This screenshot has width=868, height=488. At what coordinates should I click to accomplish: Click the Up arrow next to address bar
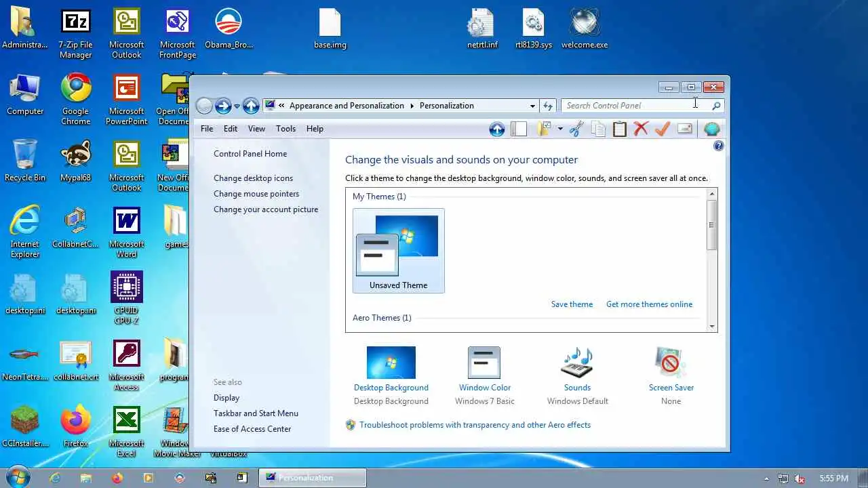[x=251, y=106]
